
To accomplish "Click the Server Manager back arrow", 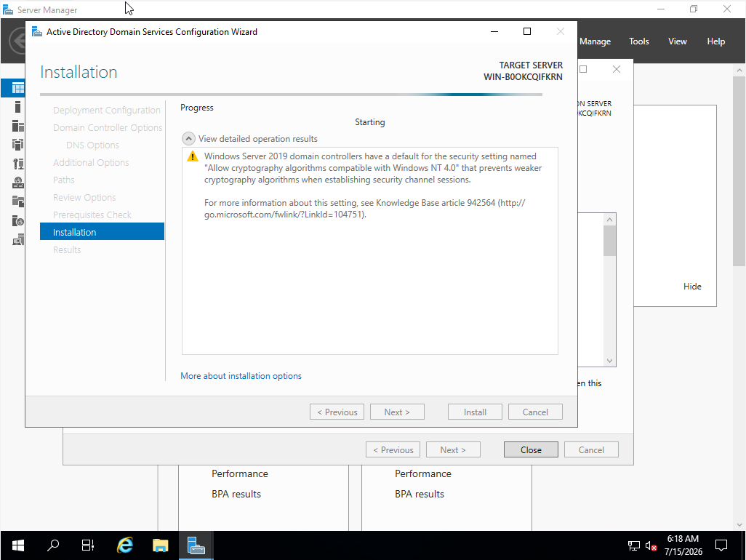I will pos(17,41).
